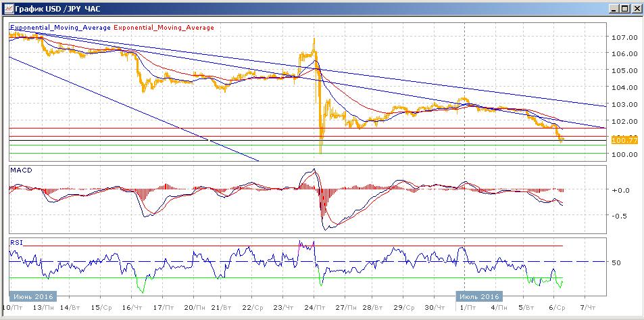Click the 106.00 price axis label
This screenshot has height=320, width=644.
(624, 53)
